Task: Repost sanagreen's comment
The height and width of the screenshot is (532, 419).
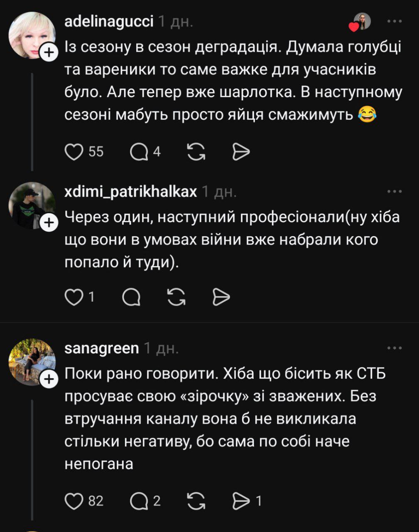Action: point(196,501)
